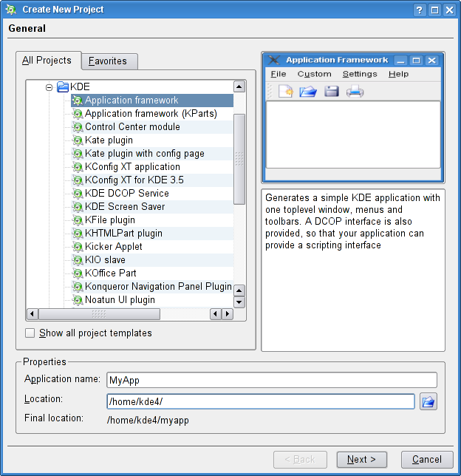Image resolution: width=461 pixels, height=476 pixels.
Task: Select the All Projects tab
Action: pos(47,61)
